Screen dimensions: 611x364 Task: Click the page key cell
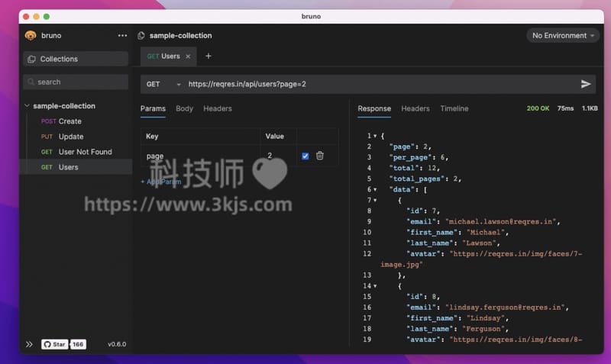coord(200,156)
